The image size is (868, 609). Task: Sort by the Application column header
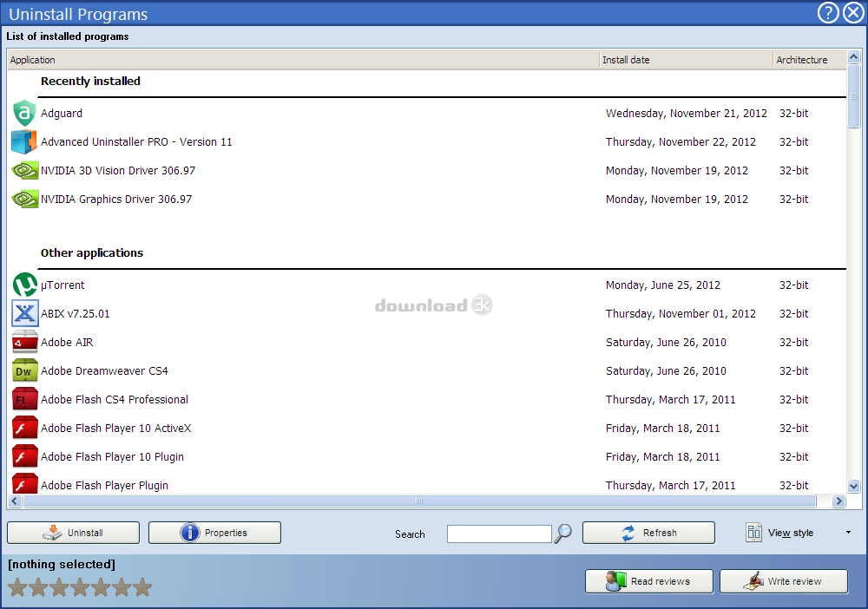(303, 60)
